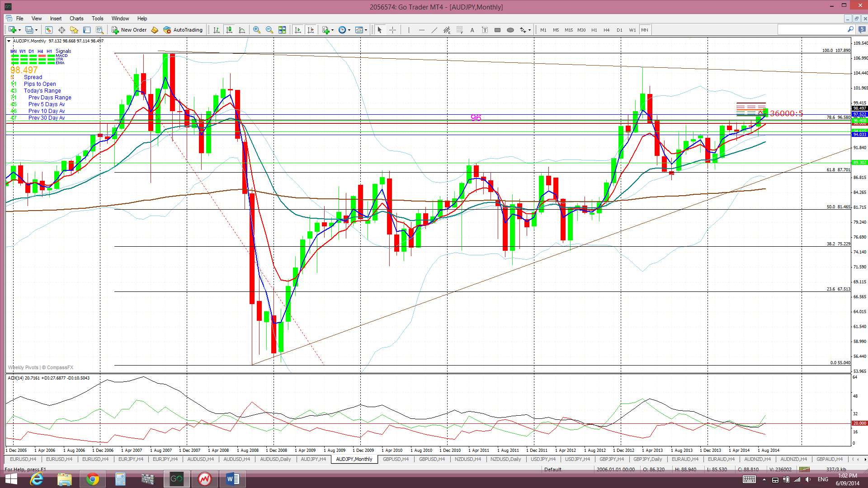
Task: Select the Draw Ellipse tool
Action: click(x=510, y=30)
